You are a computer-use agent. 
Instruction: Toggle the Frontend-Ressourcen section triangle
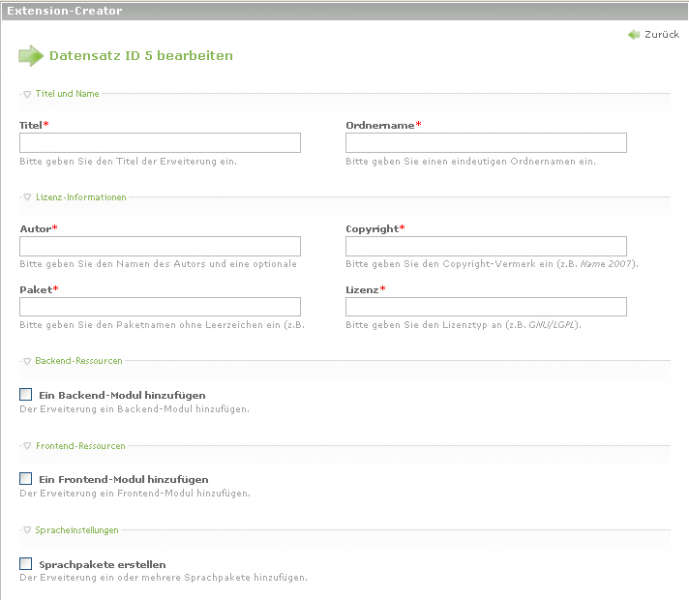pos(27,445)
